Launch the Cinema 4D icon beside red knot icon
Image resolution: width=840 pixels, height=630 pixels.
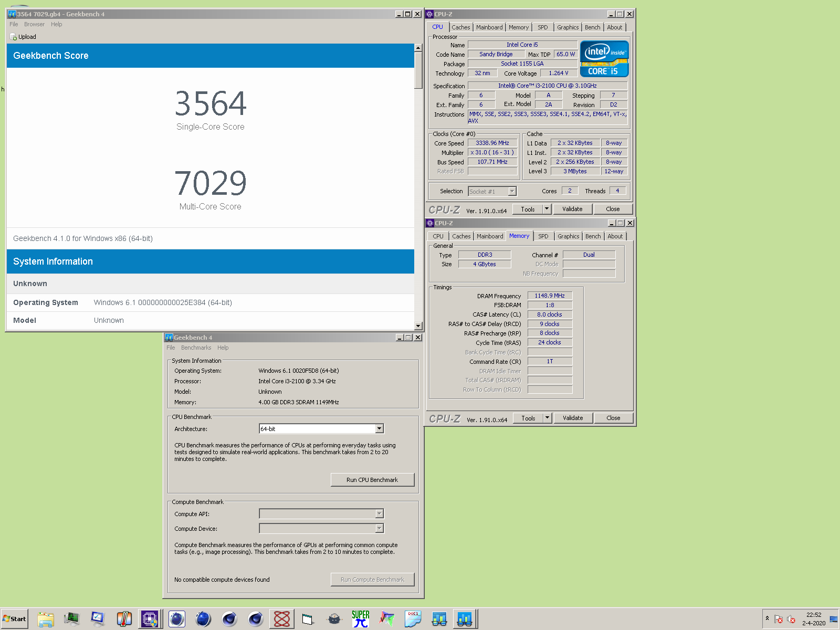click(256, 619)
